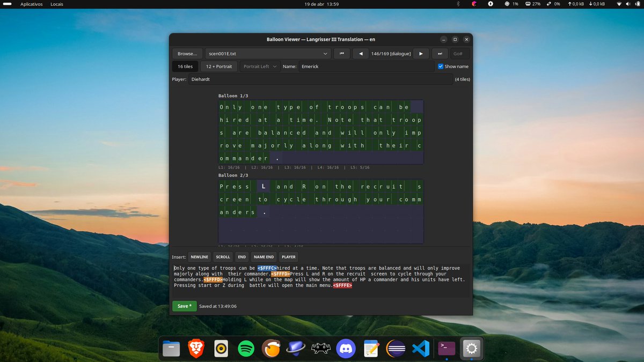Open the Aplicativos menu in top bar
The width and height of the screenshot is (644, 362).
[x=32, y=4]
